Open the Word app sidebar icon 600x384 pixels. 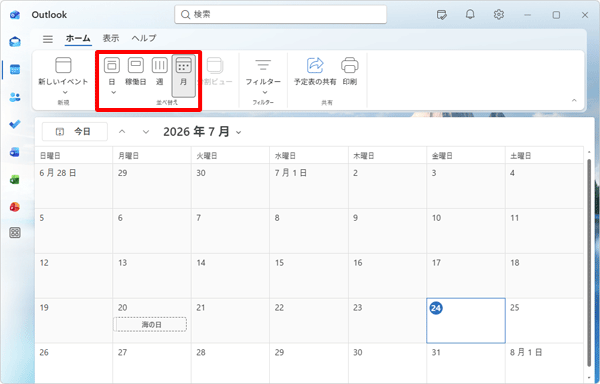tap(15, 152)
